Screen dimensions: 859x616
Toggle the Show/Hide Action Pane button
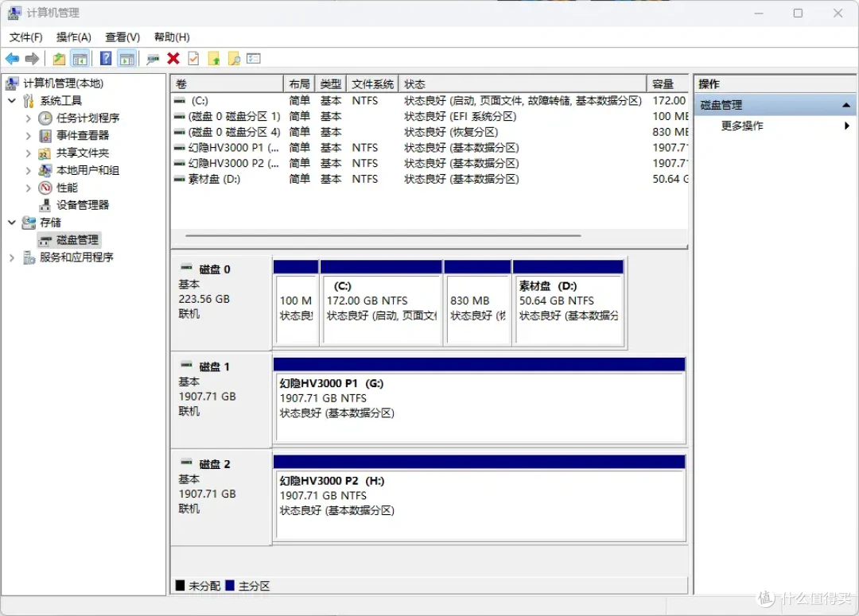point(126,59)
